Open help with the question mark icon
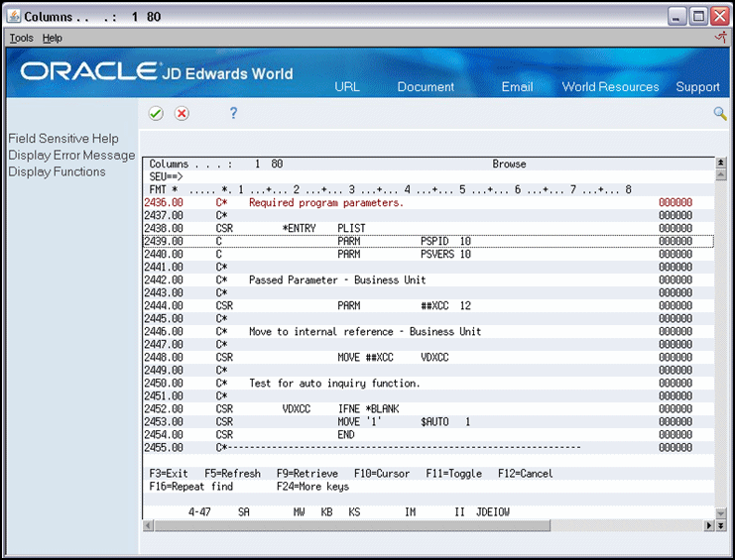735x560 pixels. (x=233, y=113)
